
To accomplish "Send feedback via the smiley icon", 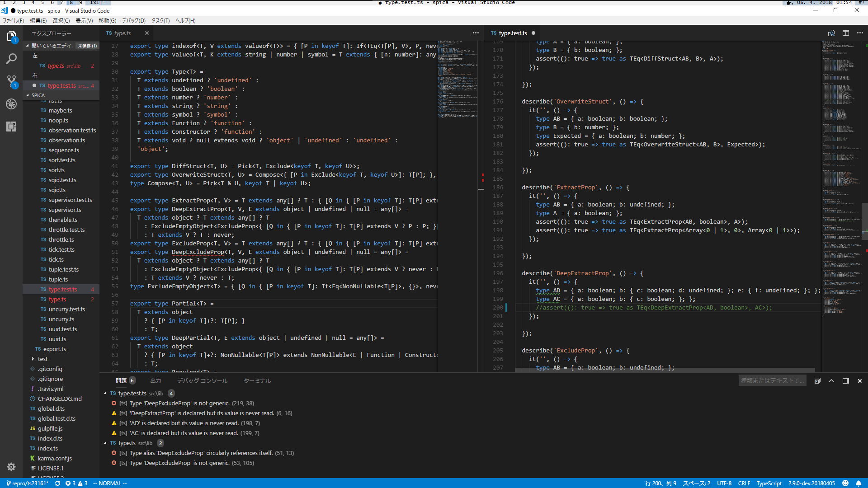I will 845,483.
